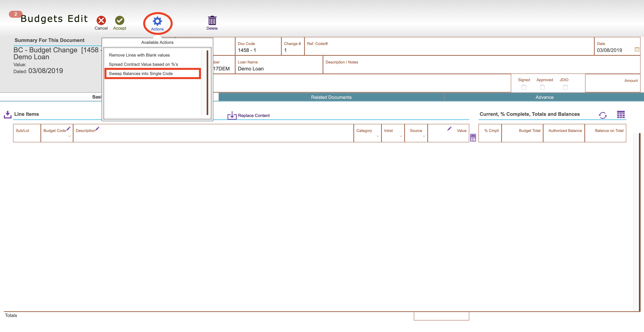Click the Totals value box
The image size is (644, 332).
coord(441,316)
